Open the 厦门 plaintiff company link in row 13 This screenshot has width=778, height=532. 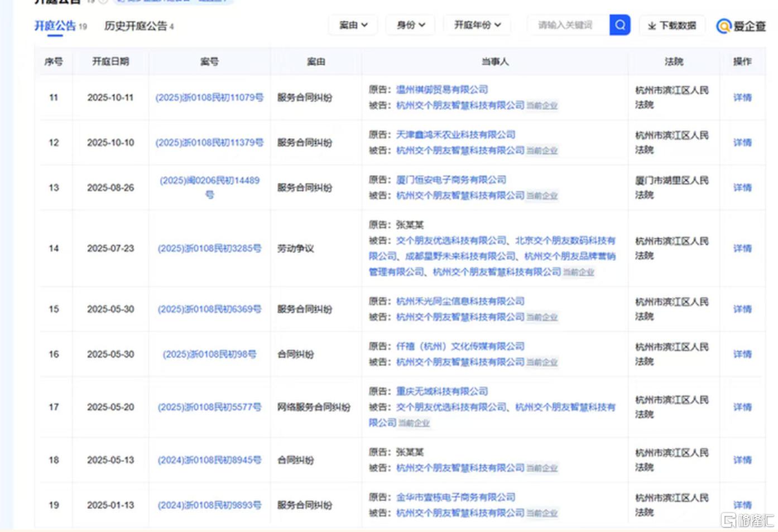point(451,180)
